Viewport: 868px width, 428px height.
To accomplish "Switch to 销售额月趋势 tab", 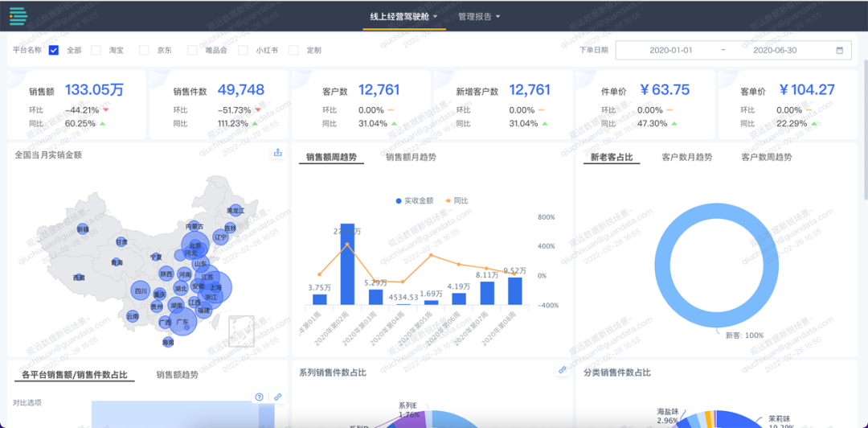I will pos(411,157).
